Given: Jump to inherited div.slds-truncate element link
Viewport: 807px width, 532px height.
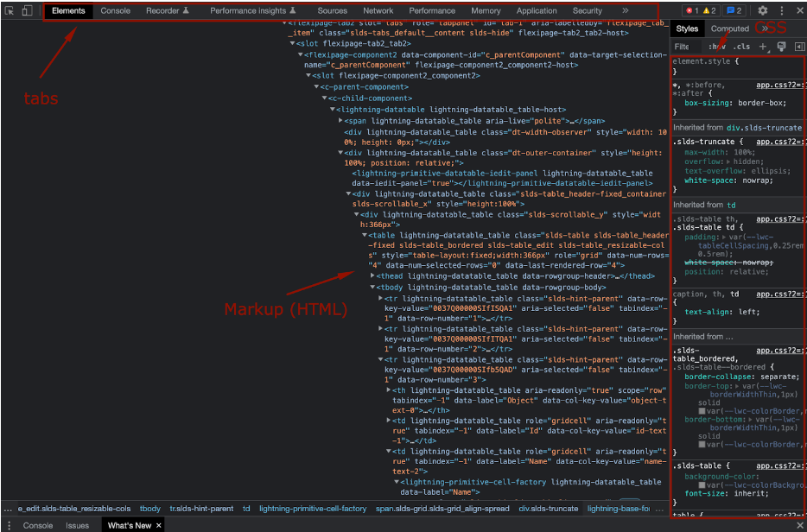Looking at the screenshot, I should [765, 128].
